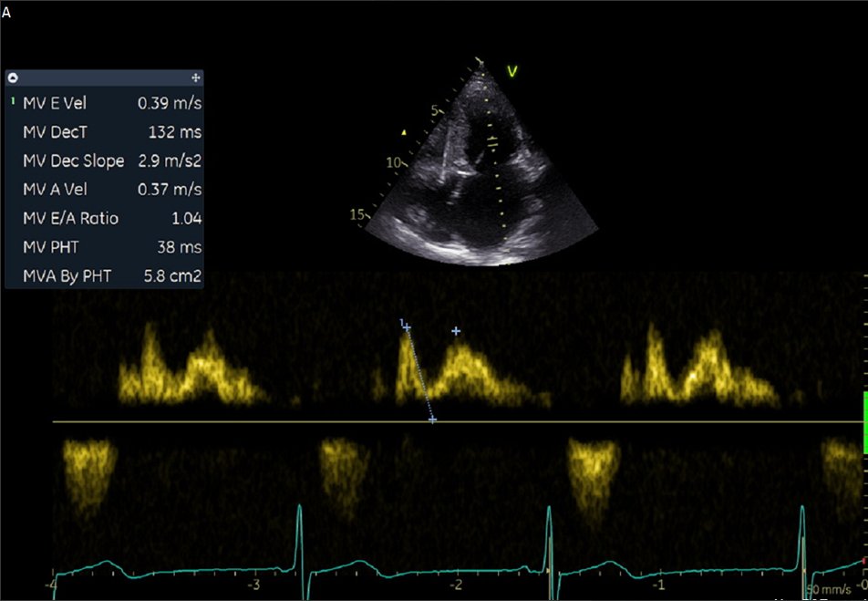Click the baseline caliper at deceleration slope end
868x601 pixels.
(432, 420)
